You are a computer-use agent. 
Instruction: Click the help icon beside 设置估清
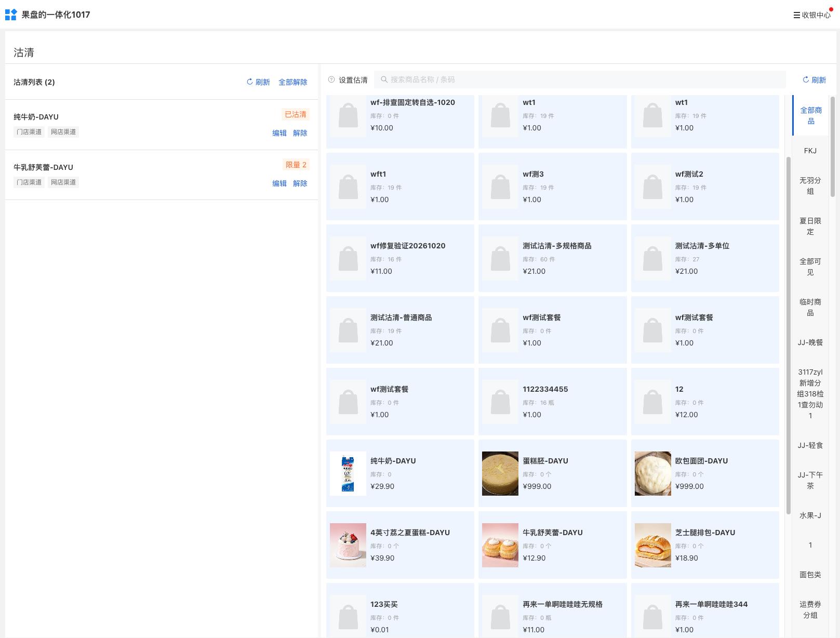tap(331, 79)
